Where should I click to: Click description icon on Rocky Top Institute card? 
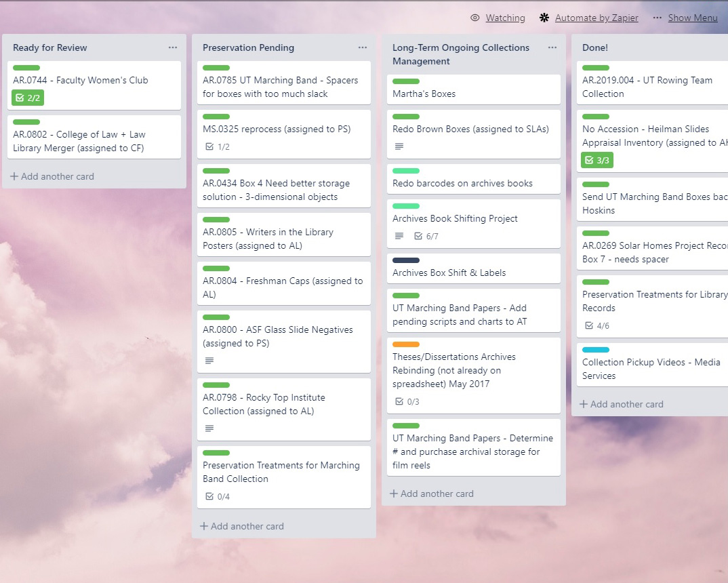click(209, 428)
